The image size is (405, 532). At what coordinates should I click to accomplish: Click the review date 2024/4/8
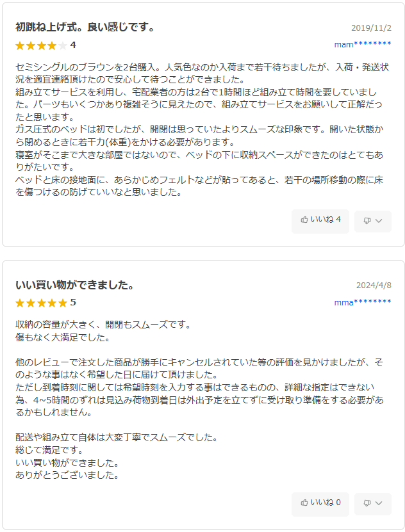[x=374, y=286]
